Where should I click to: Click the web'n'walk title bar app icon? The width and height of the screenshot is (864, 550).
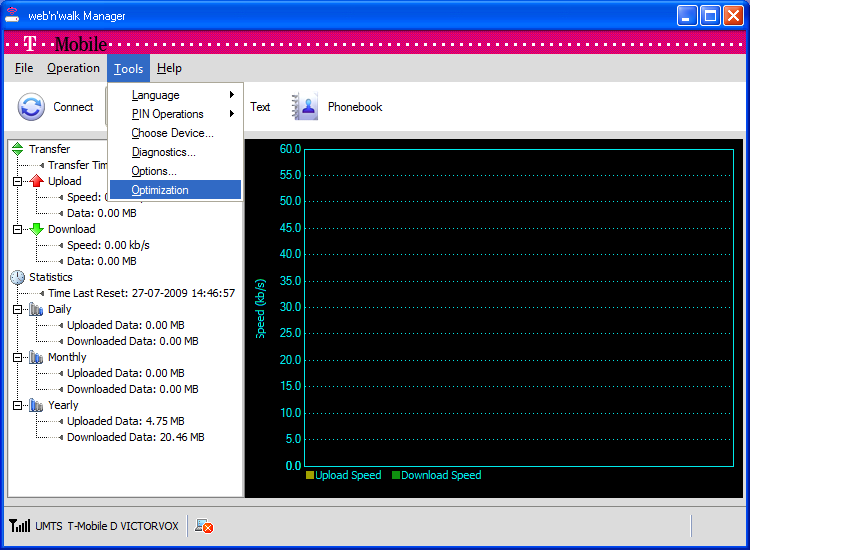[12, 15]
